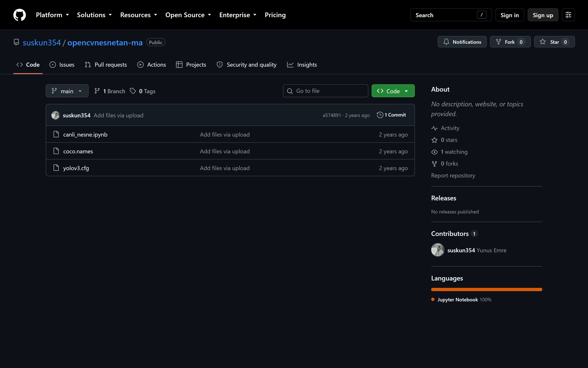Click the star icon next to 0 stars
The height and width of the screenshot is (368, 588).
(434, 140)
